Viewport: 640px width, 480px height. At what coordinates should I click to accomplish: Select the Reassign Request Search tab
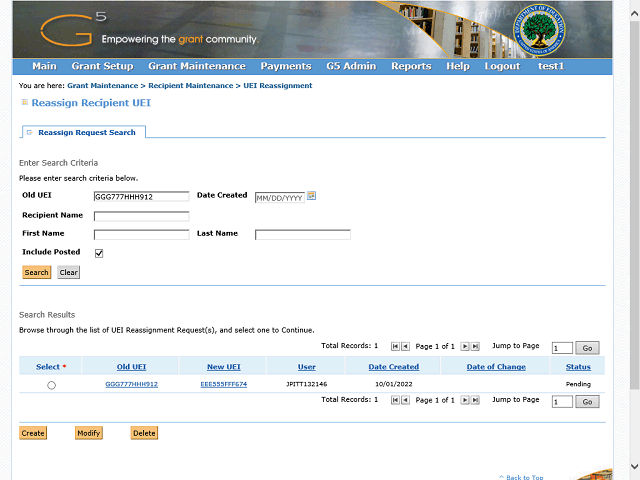(x=83, y=132)
